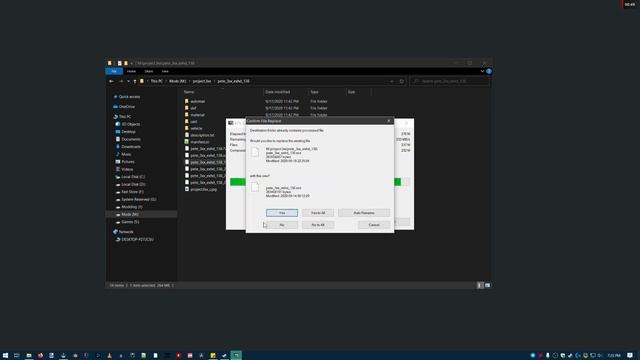Select Modding (I:) drive
The width and height of the screenshot is (640, 360).
click(131, 207)
